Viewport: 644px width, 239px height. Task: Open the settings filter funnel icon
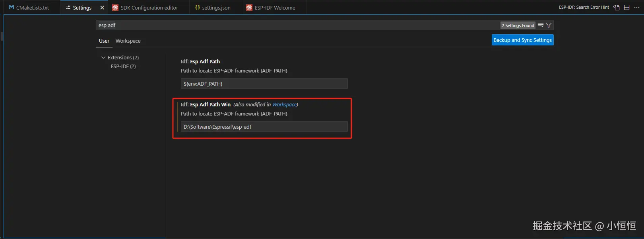[x=549, y=25]
